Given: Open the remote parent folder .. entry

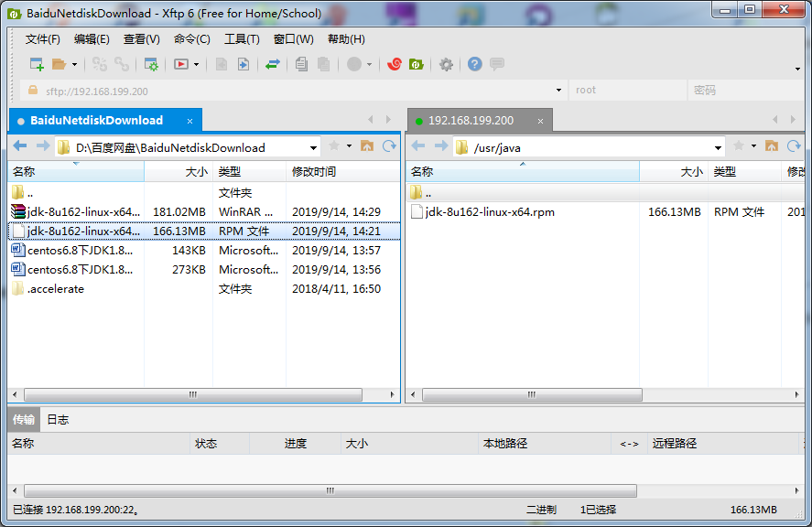Looking at the screenshot, I should (x=606, y=193).
